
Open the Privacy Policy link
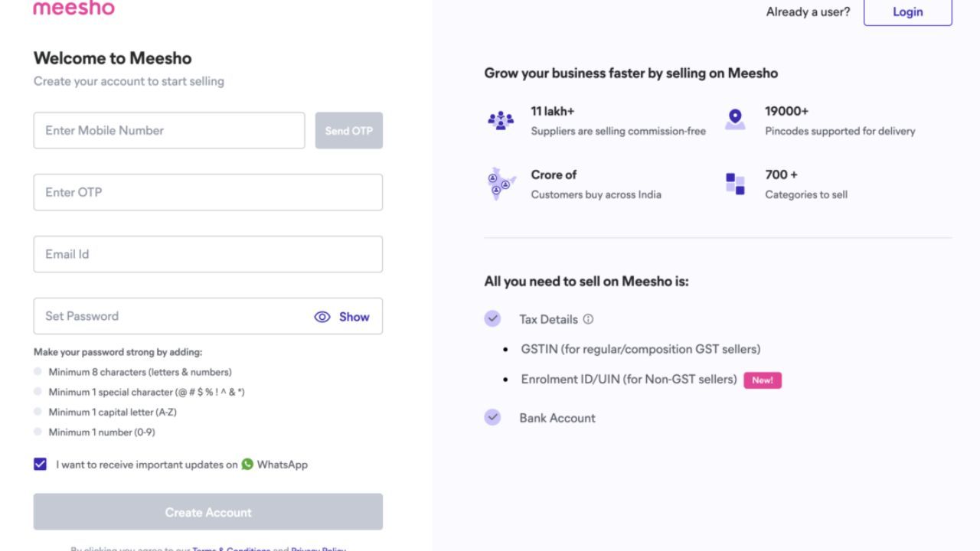tap(319, 549)
